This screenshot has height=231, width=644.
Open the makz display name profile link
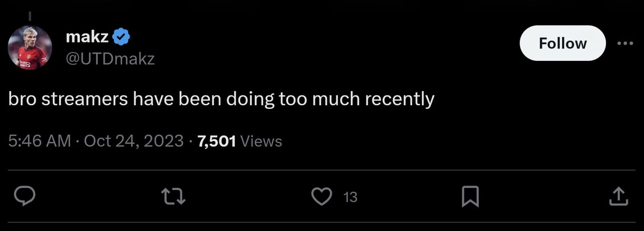click(x=87, y=37)
